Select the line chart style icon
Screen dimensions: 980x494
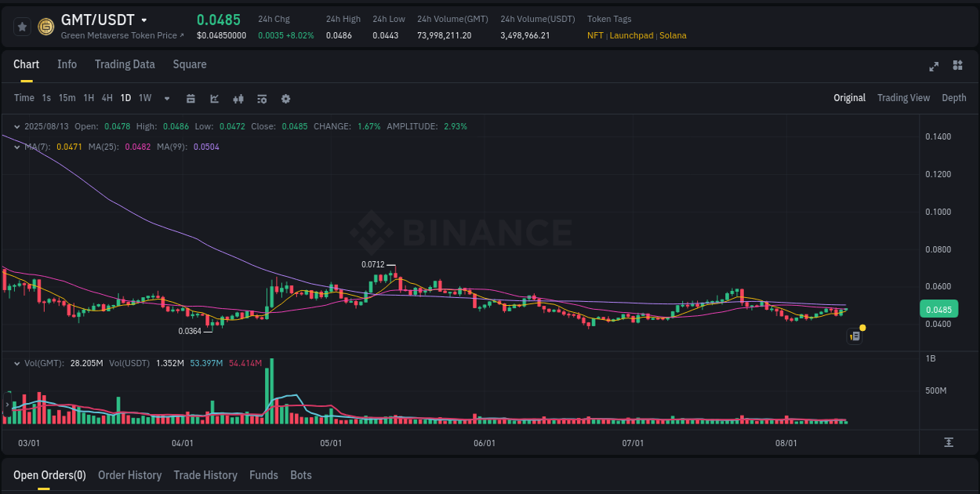(214, 98)
